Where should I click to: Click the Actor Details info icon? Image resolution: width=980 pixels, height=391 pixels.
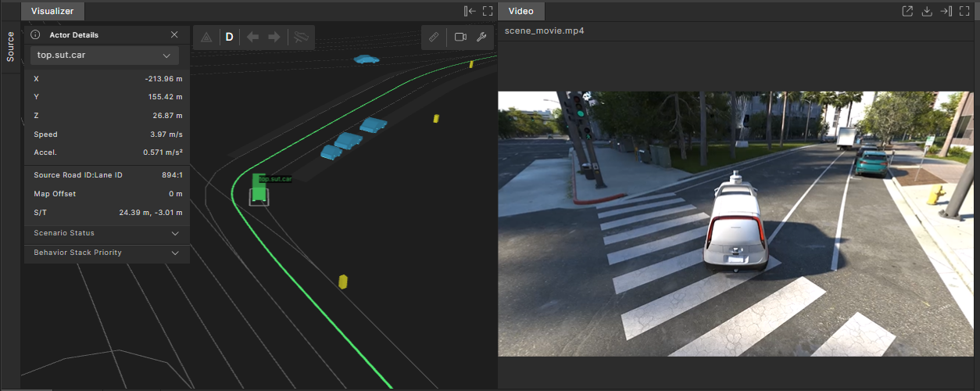point(35,34)
